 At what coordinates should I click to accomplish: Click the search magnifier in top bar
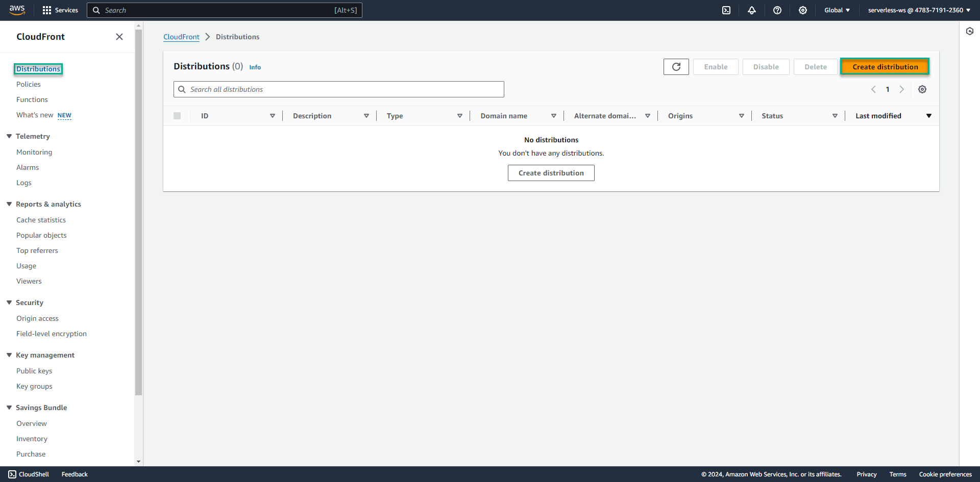tap(96, 10)
